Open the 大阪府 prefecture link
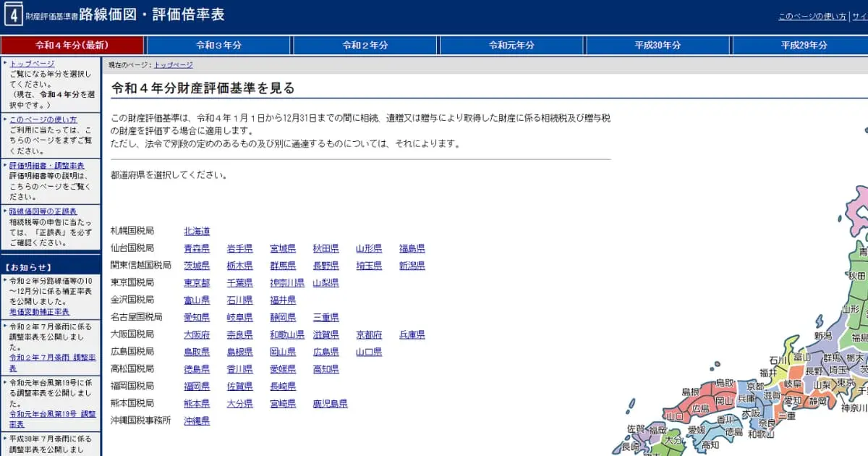This screenshot has height=456, width=868. pyautogui.click(x=197, y=334)
